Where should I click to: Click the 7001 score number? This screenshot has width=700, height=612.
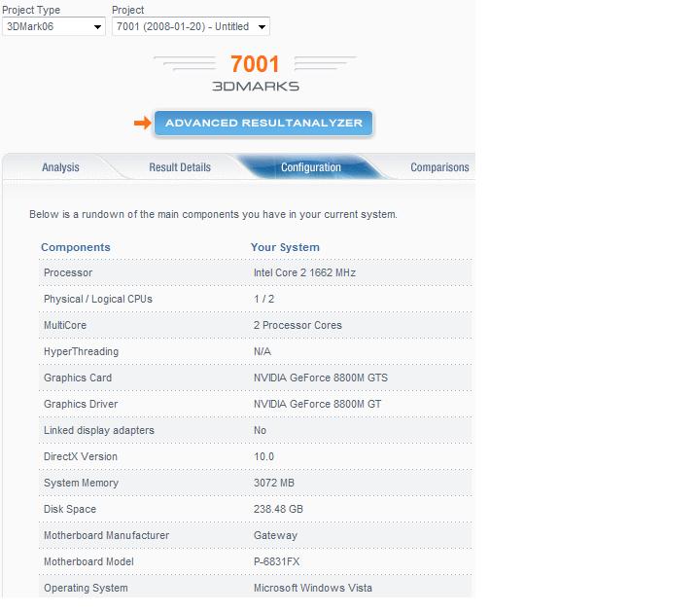point(255,64)
